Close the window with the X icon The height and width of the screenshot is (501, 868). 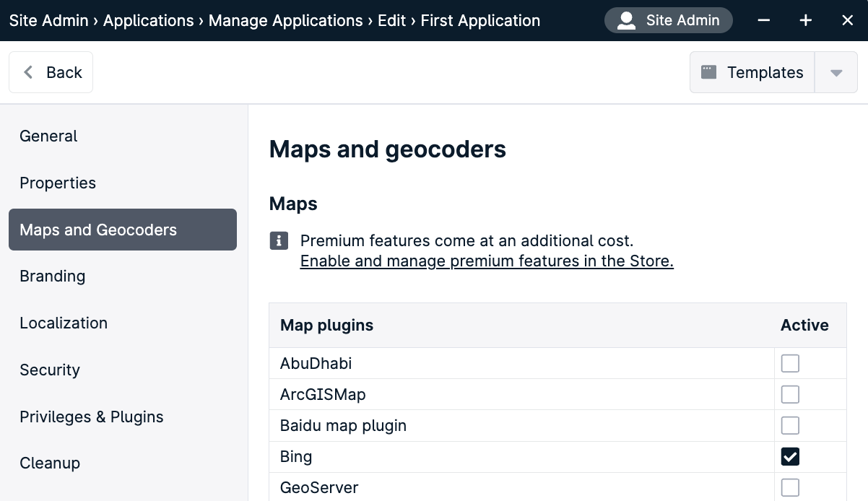(x=848, y=20)
